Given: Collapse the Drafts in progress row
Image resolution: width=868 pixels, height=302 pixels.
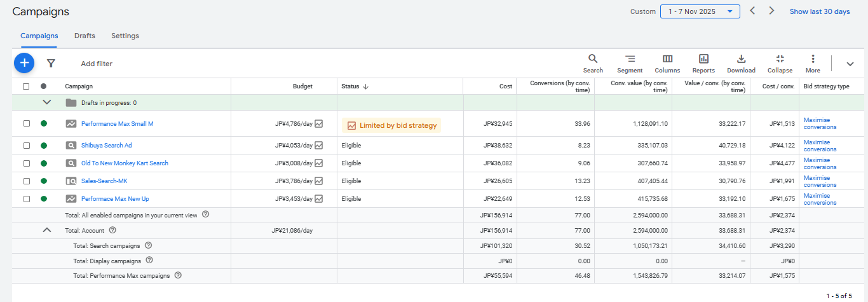Looking at the screenshot, I should tap(46, 102).
